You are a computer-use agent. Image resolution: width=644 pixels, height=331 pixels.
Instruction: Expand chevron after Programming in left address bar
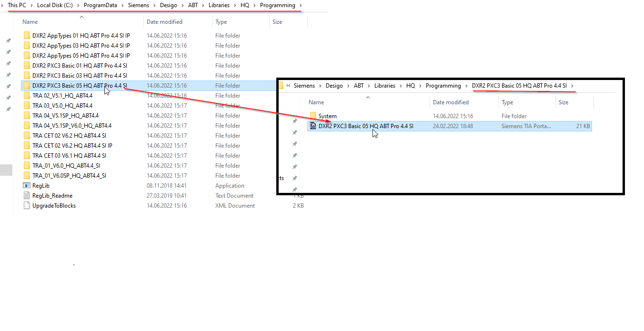(301, 5)
